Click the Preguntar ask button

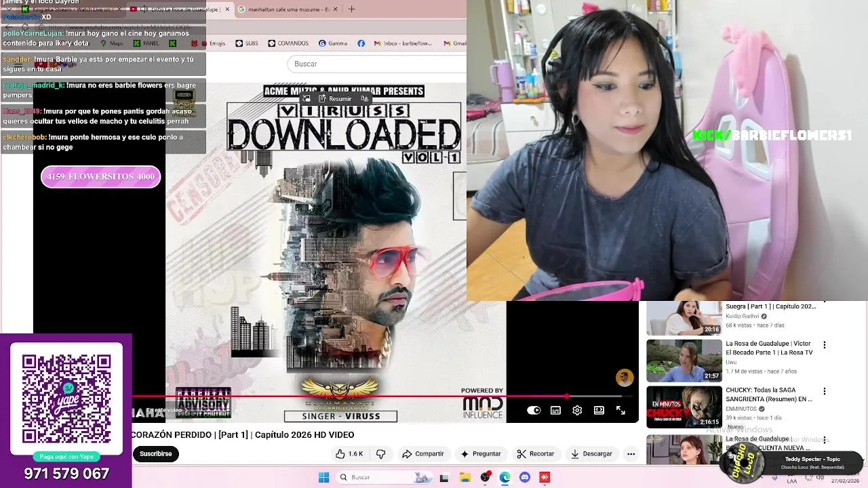point(480,454)
